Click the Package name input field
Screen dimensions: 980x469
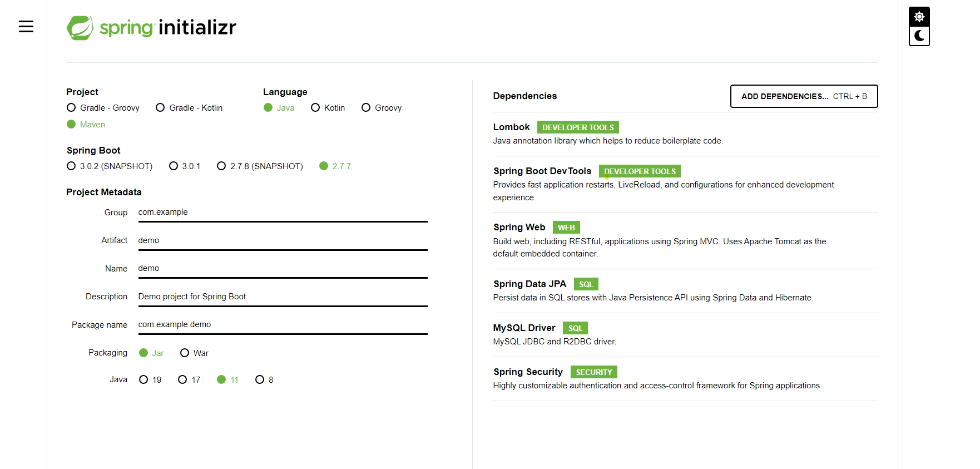(283, 325)
